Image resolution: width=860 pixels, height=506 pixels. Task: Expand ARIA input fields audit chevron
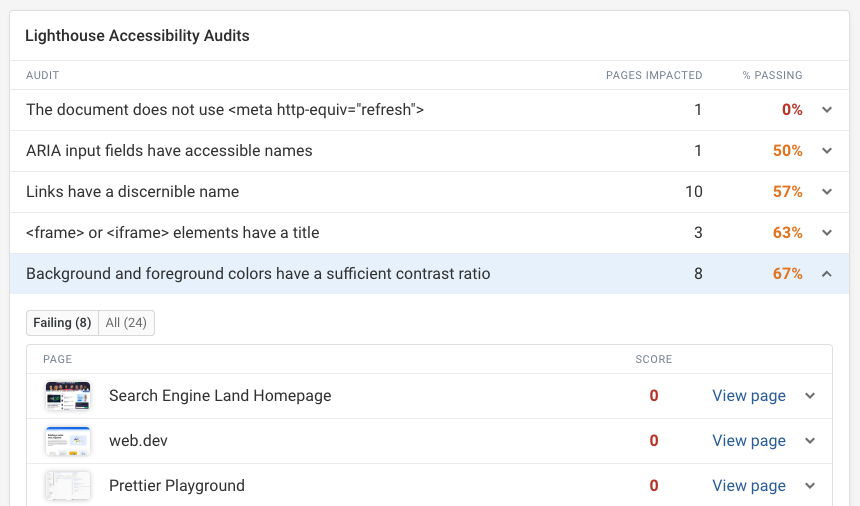pyautogui.click(x=827, y=151)
